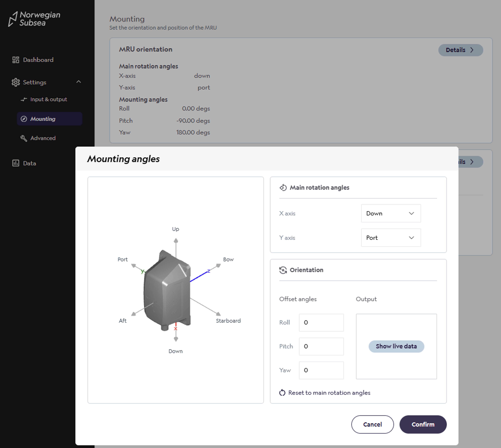The width and height of the screenshot is (501, 448).
Task: Click the chevron on MRU orientation Details
Action: click(472, 50)
